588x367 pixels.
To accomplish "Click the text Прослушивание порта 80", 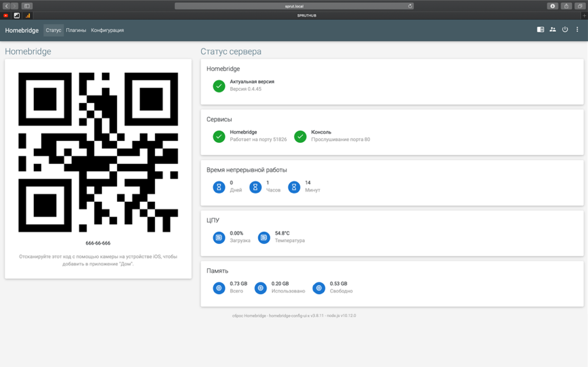I will coord(341,140).
